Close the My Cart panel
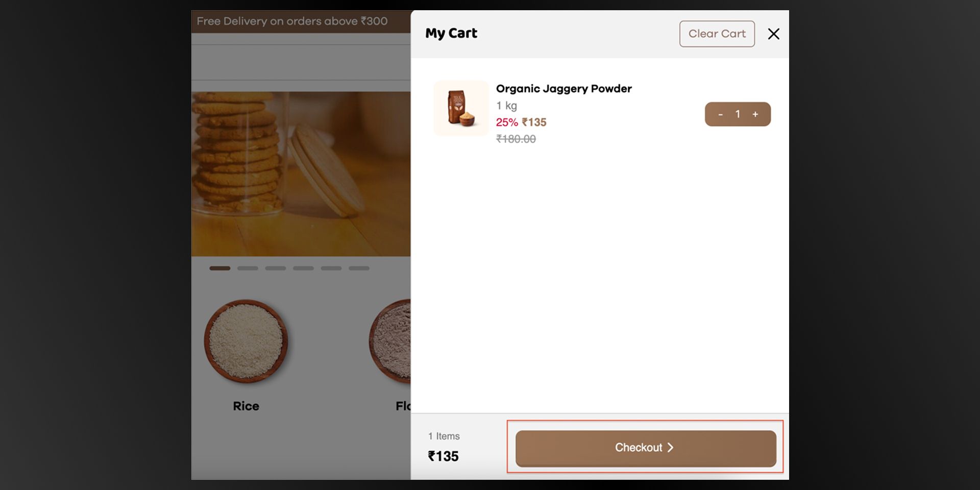This screenshot has height=490, width=980. pos(773,34)
